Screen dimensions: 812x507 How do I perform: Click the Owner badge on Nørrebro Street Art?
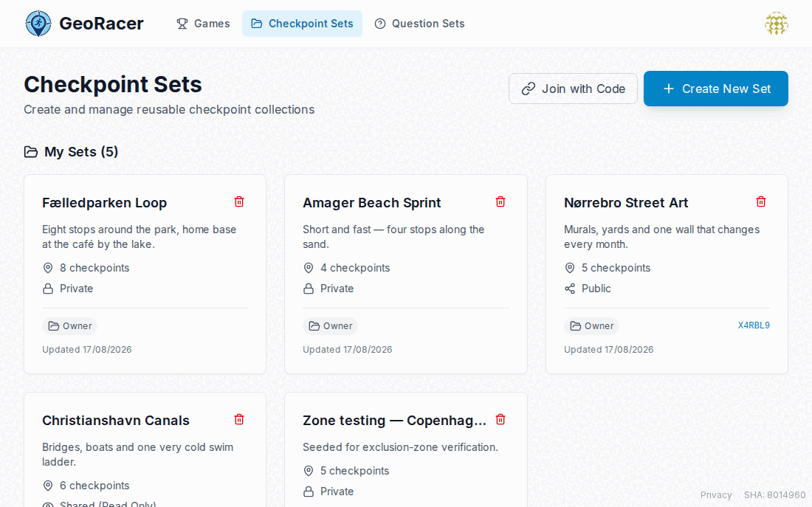[x=591, y=325]
